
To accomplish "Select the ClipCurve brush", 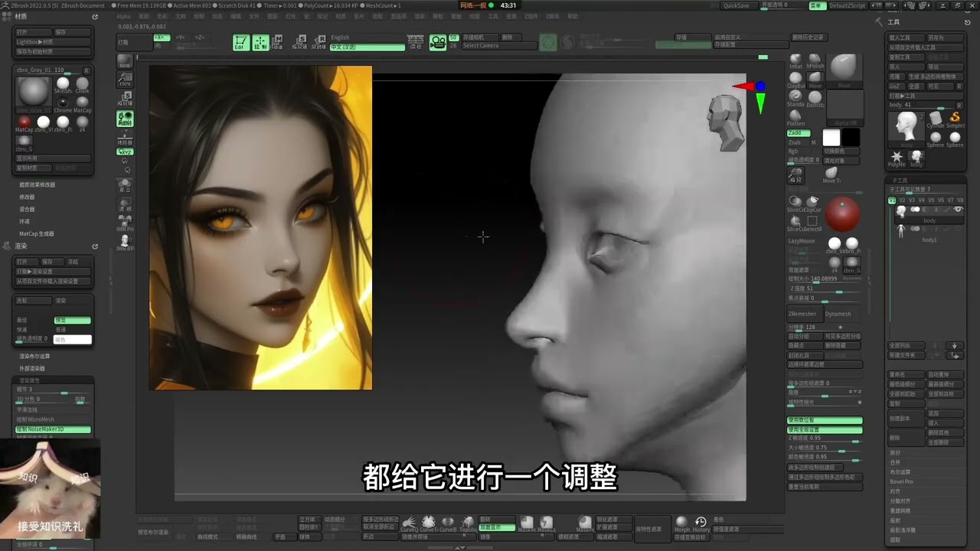I will coord(812,204).
